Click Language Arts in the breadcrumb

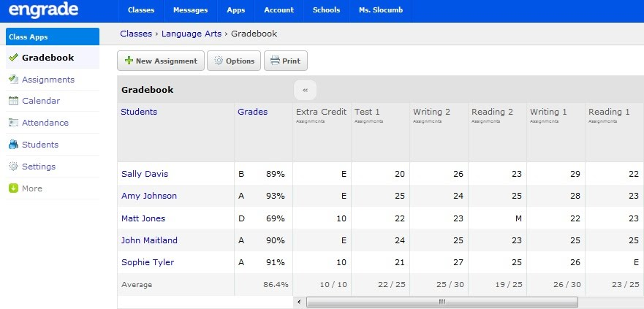click(x=192, y=34)
